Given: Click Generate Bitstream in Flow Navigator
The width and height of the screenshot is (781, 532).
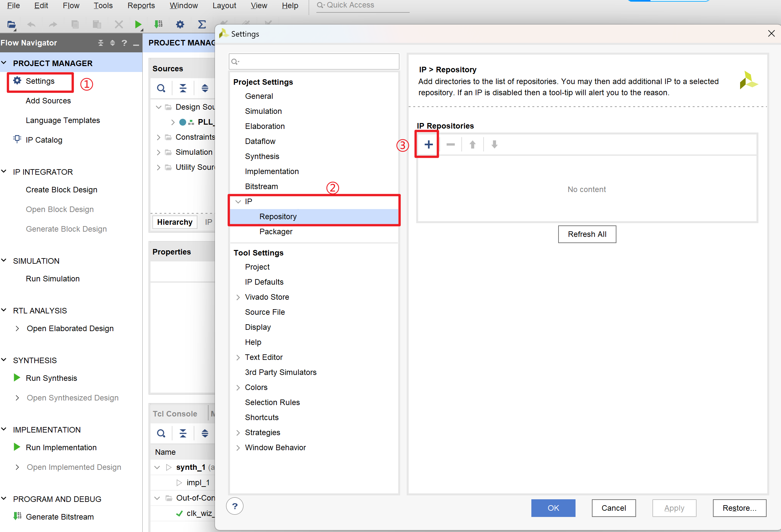Looking at the screenshot, I should 60,517.
